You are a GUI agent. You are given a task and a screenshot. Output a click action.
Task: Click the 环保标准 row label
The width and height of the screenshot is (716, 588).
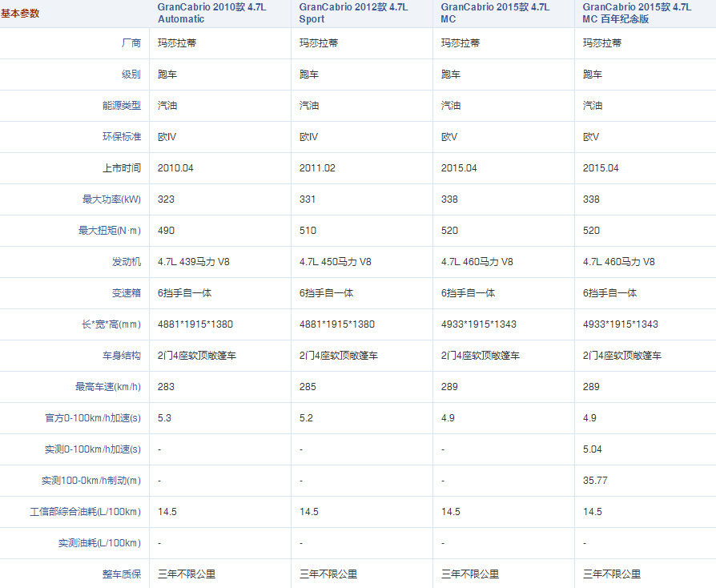point(122,137)
